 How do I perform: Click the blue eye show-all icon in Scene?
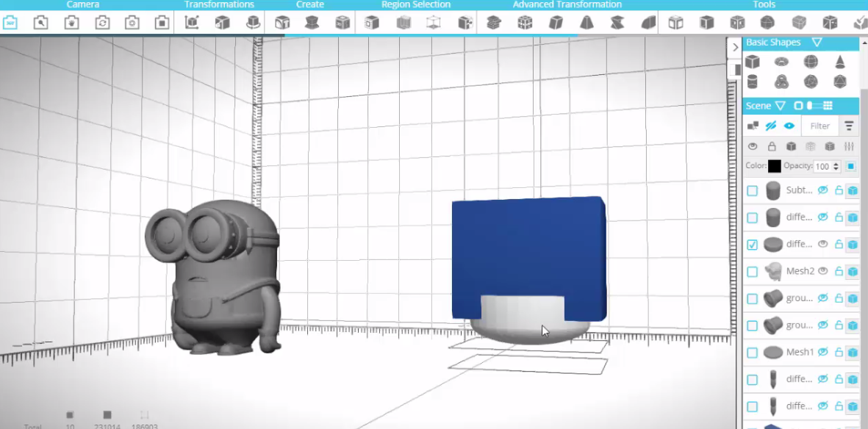[x=789, y=126]
